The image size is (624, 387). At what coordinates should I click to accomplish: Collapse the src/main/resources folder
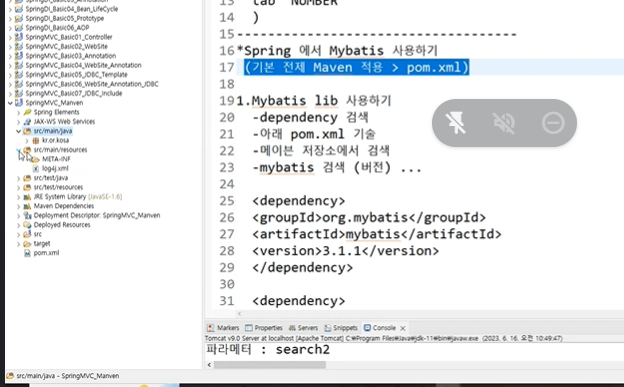pyautogui.click(x=18, y=150)
